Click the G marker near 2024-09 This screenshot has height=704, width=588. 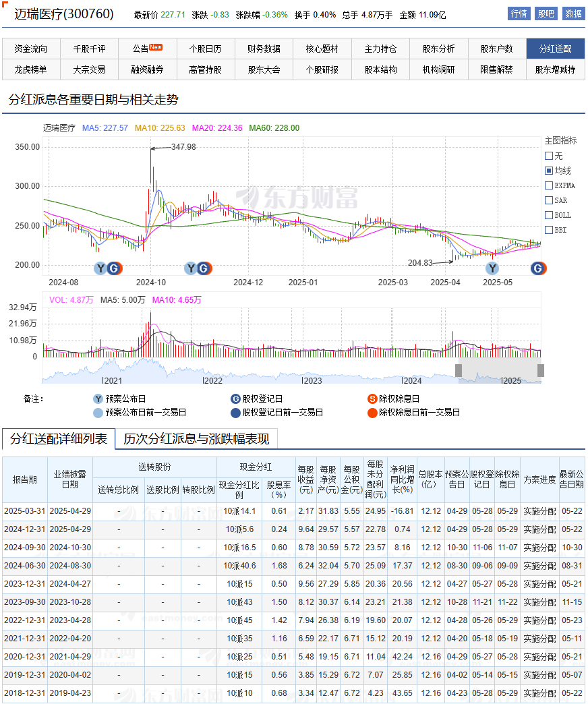click(114, 268)
